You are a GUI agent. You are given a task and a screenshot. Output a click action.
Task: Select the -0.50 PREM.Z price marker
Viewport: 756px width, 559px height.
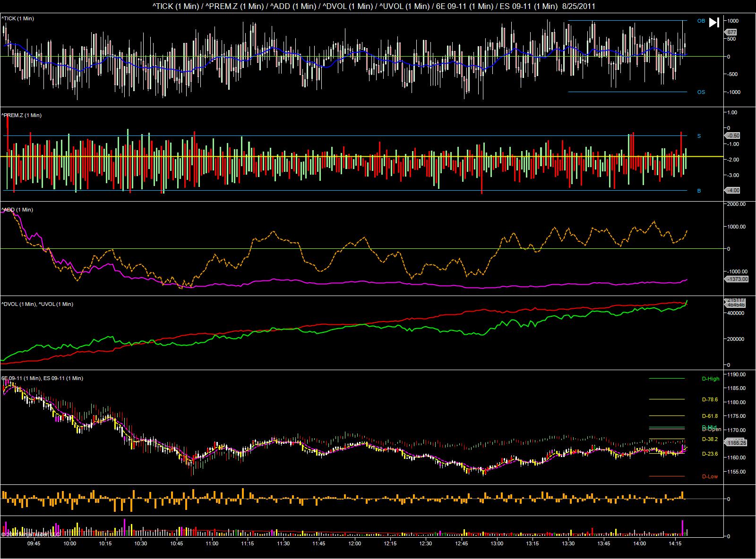(x=733, y=136)
